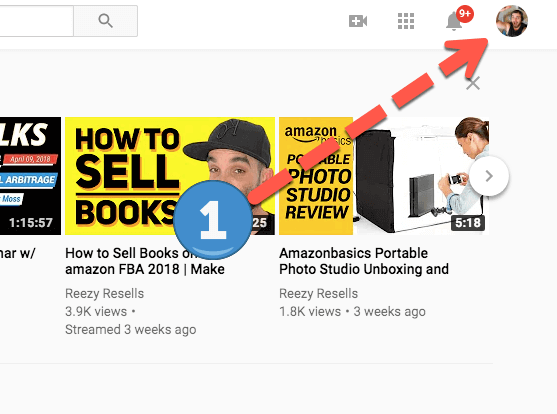Open the account profile avatar menu
The image size is (557, 414).
[512, 21]
